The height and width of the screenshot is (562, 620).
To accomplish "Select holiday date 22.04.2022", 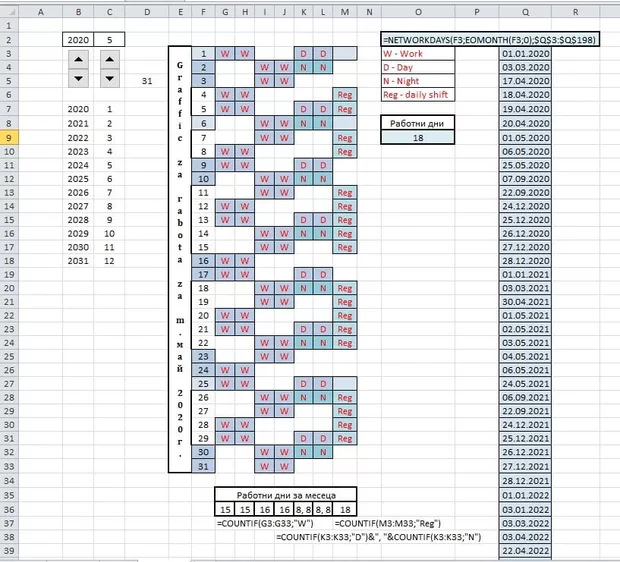I will pyautogui.click(x=525, y=551).
